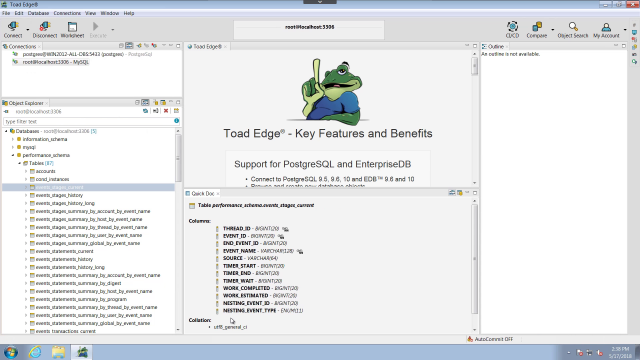Open the File menu

click(x=6, y=13)
